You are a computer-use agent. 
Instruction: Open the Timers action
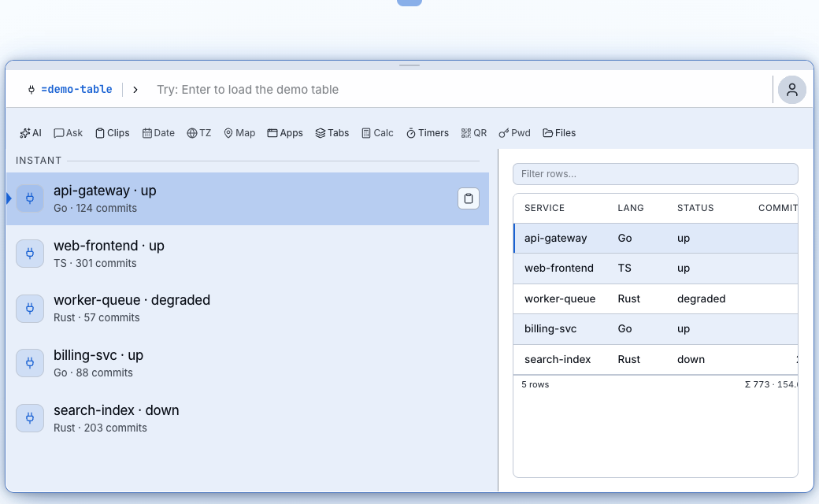tap(428, 133)
